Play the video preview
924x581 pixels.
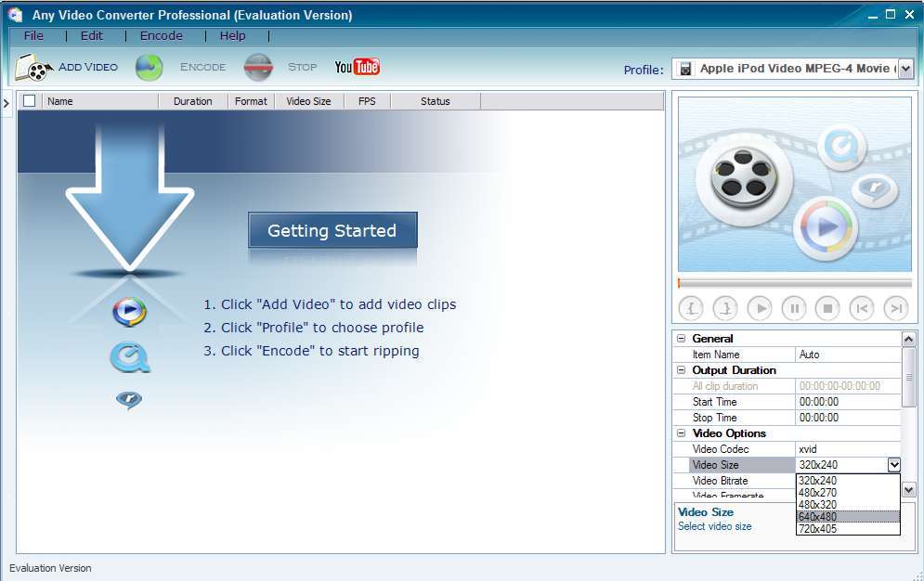pyautogui.click(x=759, y=308)
